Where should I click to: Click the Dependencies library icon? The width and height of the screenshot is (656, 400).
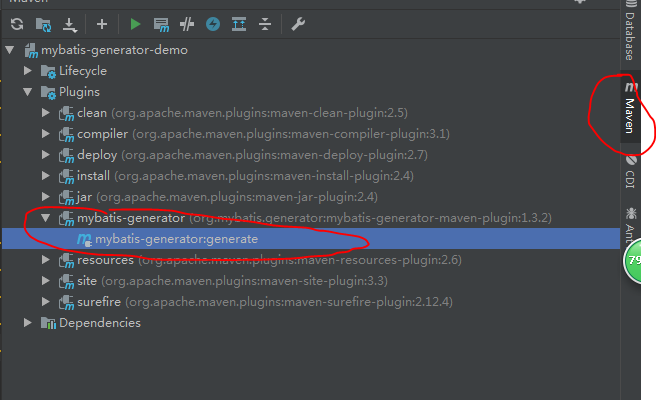point(48,323)
